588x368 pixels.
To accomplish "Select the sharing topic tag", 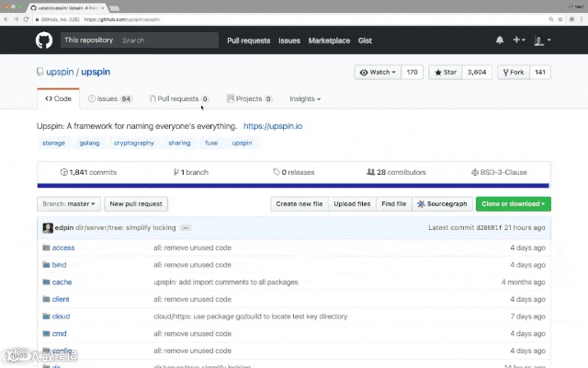I will pyautogui.click(x=179, y=144).
